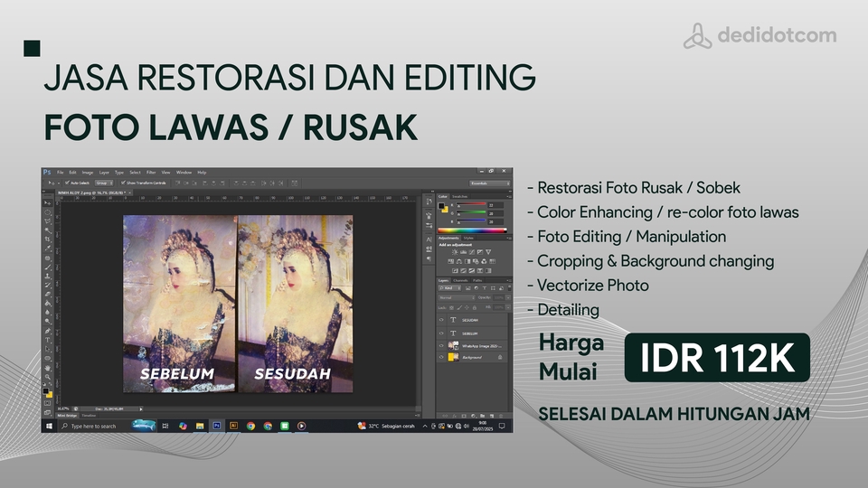Open the Layer menu
868x488 pixels.
(x=104, y=173)
